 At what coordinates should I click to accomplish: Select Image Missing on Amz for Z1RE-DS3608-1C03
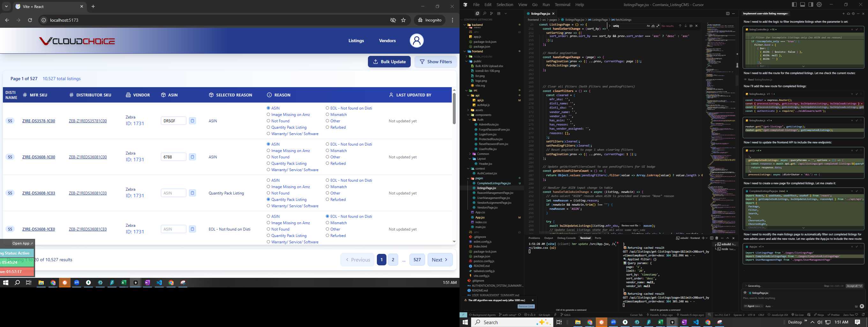(x=269, y=187)
